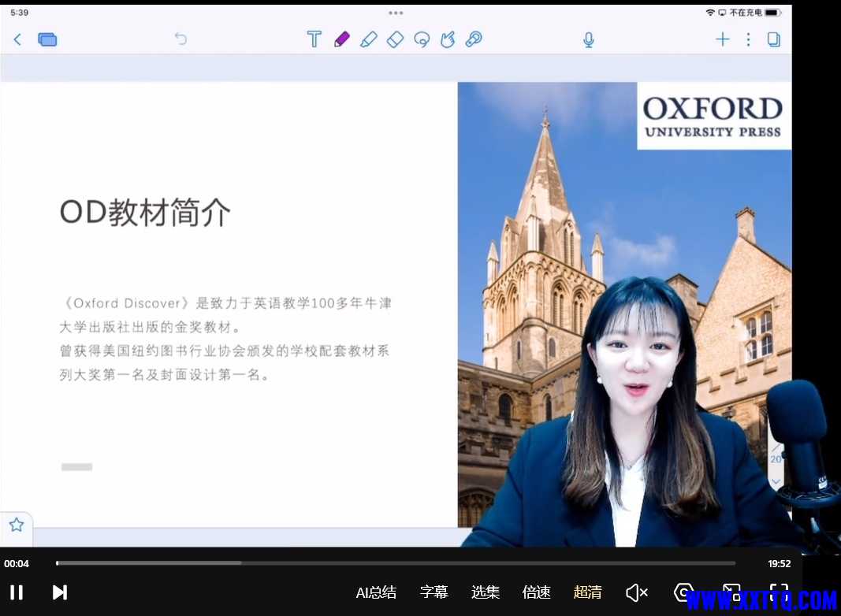This screenshot has width=841, height=616.
Task: Add new page with plus icon
Action: 723,39
